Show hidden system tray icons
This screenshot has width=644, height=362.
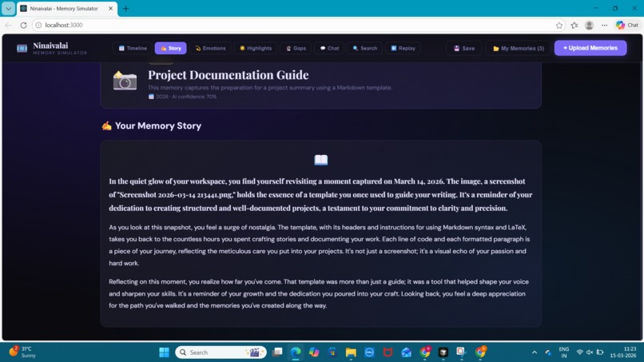(x=535, y=352)
